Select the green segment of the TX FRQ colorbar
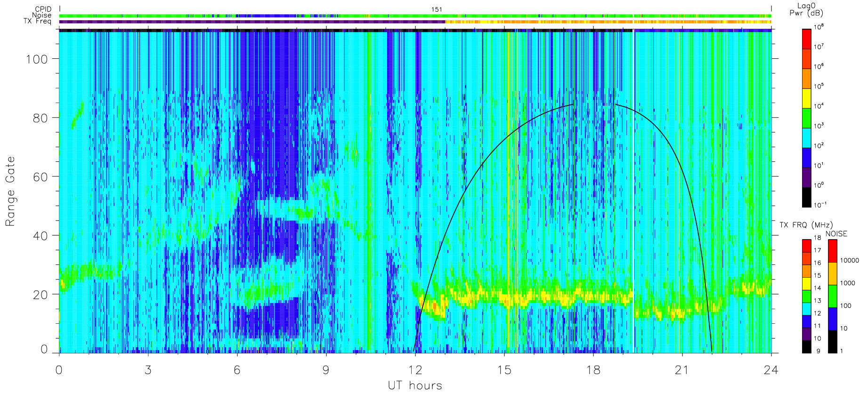The width and height of the screenshot is (868, 400). (806, 296)
